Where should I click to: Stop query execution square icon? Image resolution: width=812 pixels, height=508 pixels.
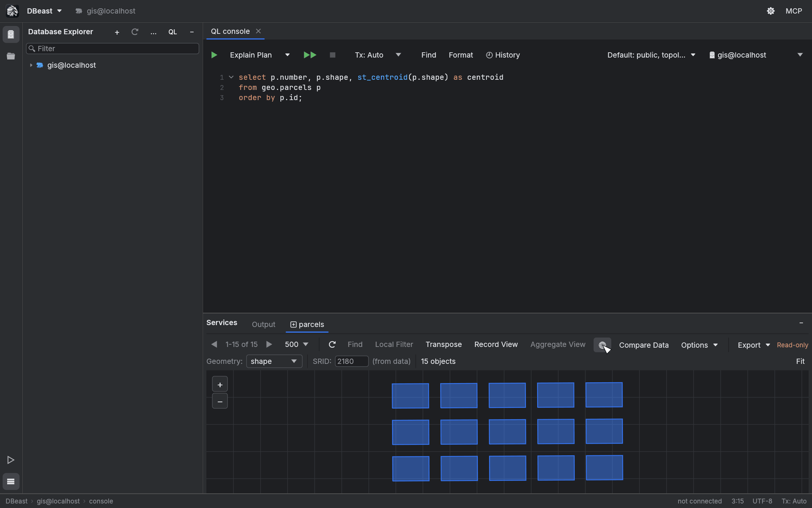332,55
